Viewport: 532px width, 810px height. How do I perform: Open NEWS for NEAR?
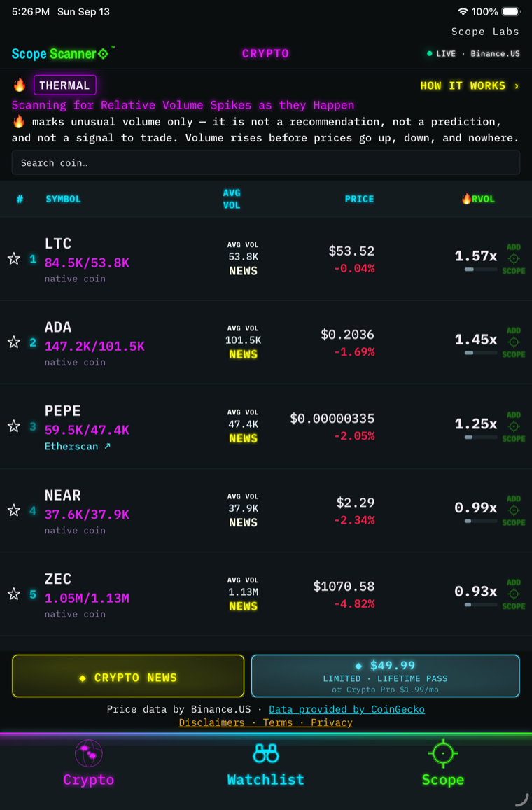tap(244, 522)
